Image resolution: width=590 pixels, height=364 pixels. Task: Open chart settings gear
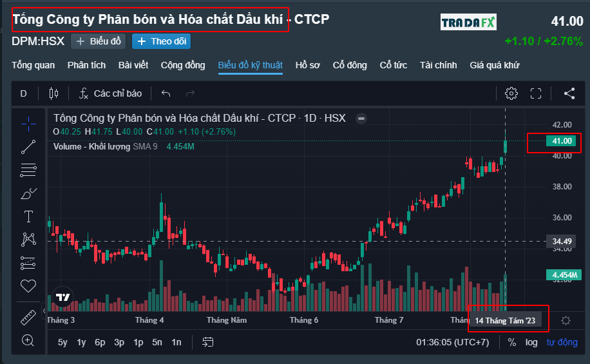pos(511,93)
